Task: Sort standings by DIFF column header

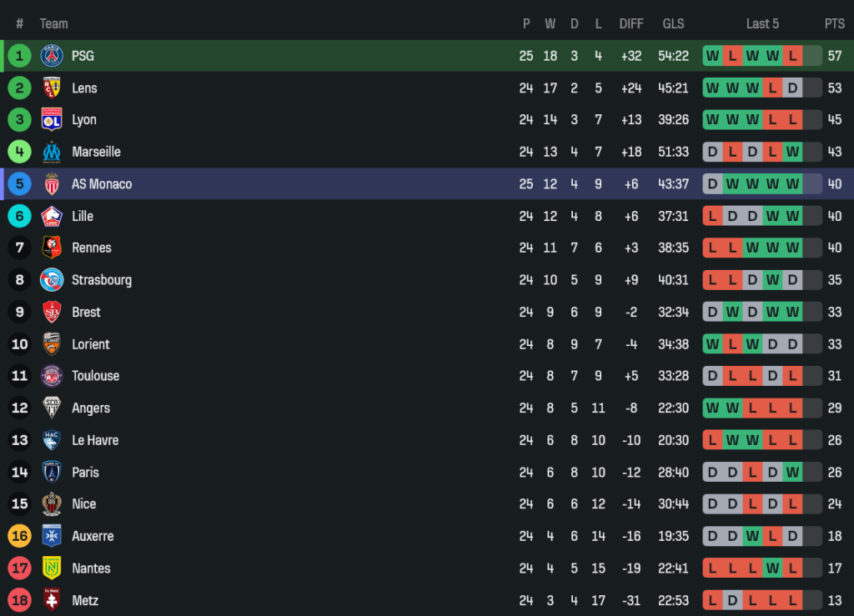Action: point(631,23)
